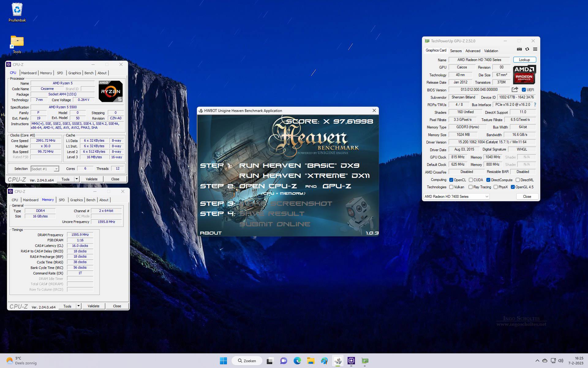The image size is (588, 368).
Task: Click HWBOT Heaven app taskbar icon
Action: pyautogui.click(x=338, y=361)
